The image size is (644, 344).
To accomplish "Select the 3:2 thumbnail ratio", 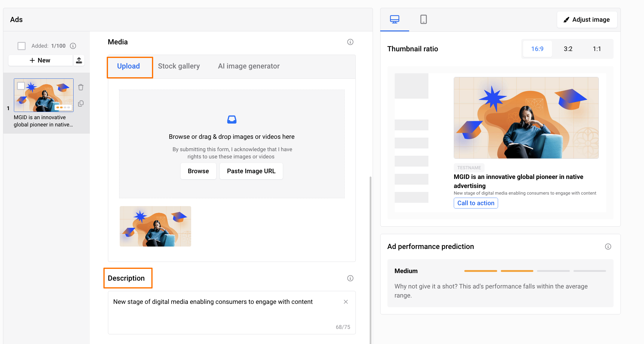I will [568, 49].
